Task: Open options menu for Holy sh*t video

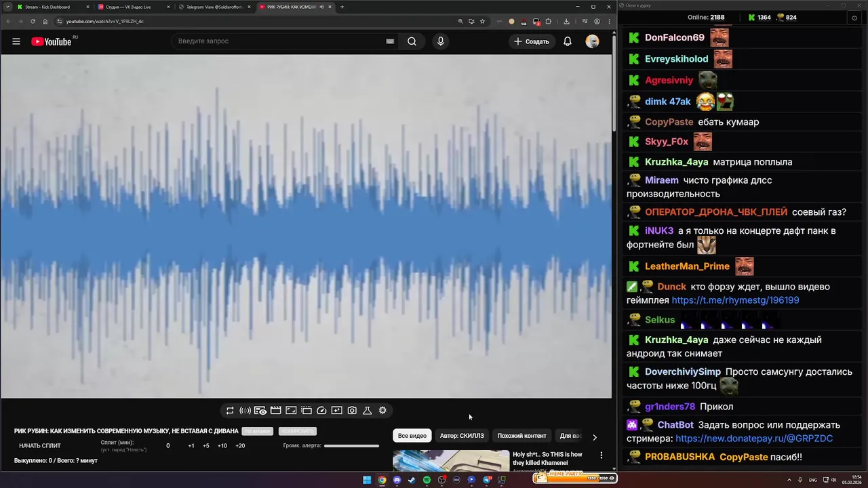Action: coord(601,455)
